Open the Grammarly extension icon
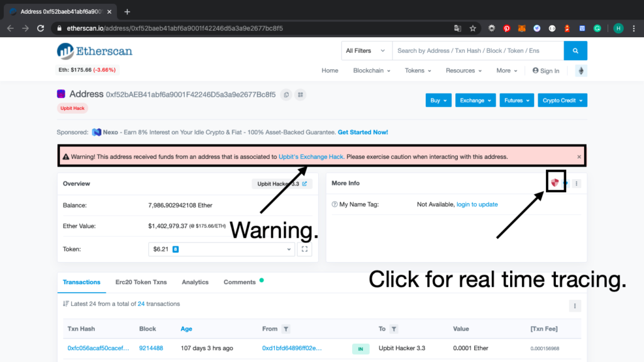The width and height of the screenshot is (644, 362). (597, 28)
